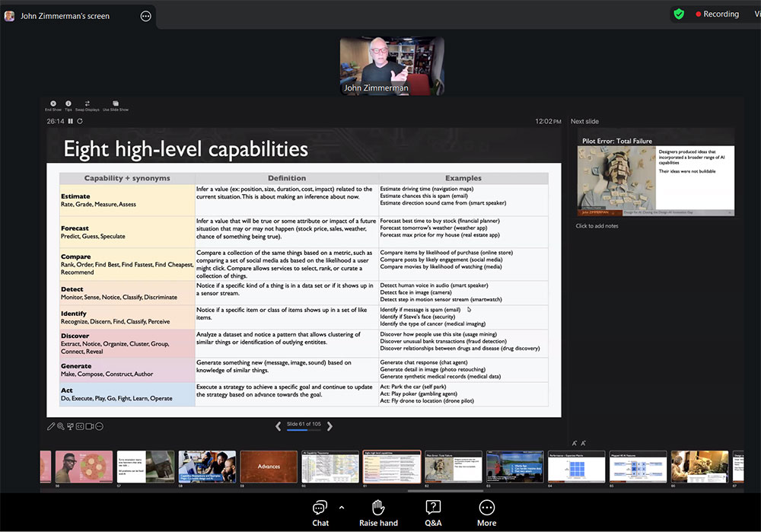Open the More meeting options menu
Viewport: 761px width, 532px height.
tap(486, 508)
